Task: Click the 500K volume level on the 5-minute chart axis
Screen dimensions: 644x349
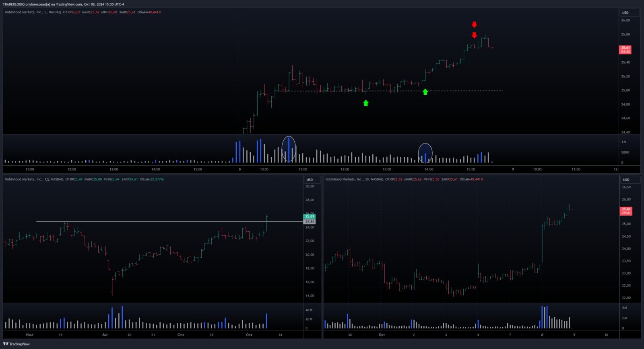Action: coord(625,152)
